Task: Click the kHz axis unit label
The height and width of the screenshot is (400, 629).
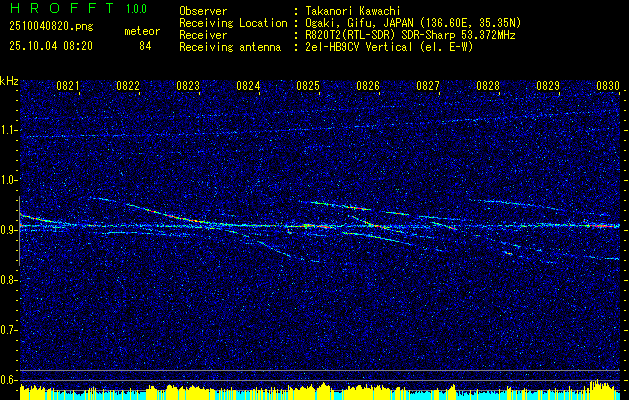Action: pyautogui.click(x=9, y=81)
